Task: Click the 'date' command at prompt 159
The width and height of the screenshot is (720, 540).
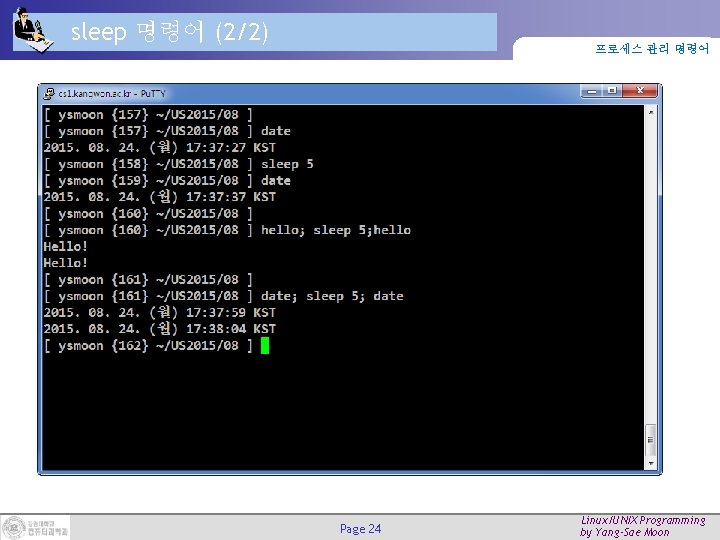Action: point(276,180)
